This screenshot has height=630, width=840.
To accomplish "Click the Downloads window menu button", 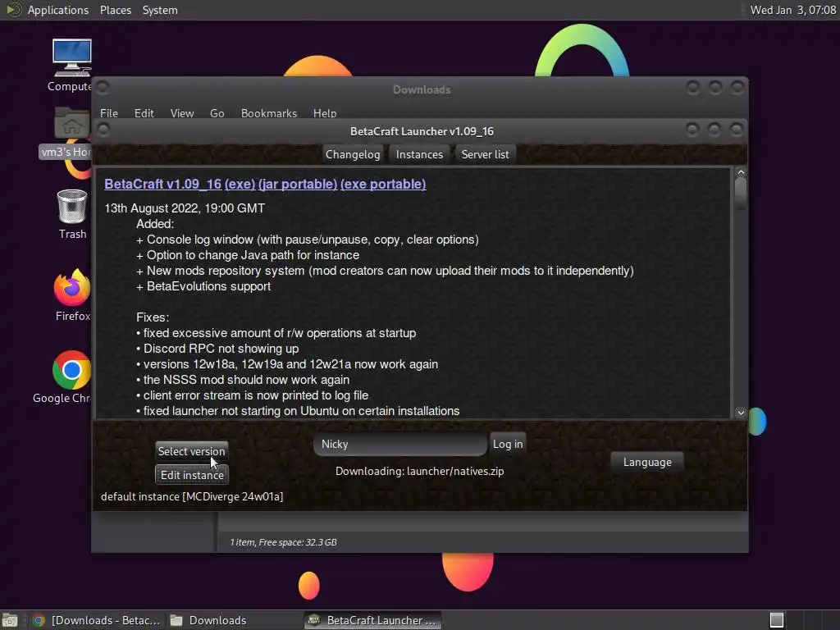I will click(103, 87).
